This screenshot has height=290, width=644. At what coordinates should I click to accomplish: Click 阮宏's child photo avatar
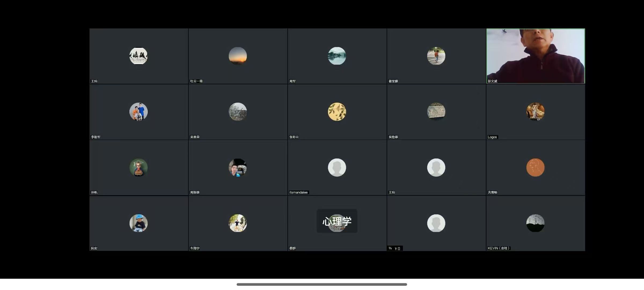138,223
